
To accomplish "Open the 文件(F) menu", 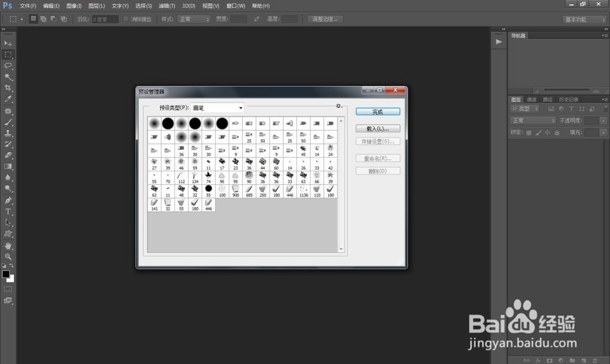I will click(27, 6).
